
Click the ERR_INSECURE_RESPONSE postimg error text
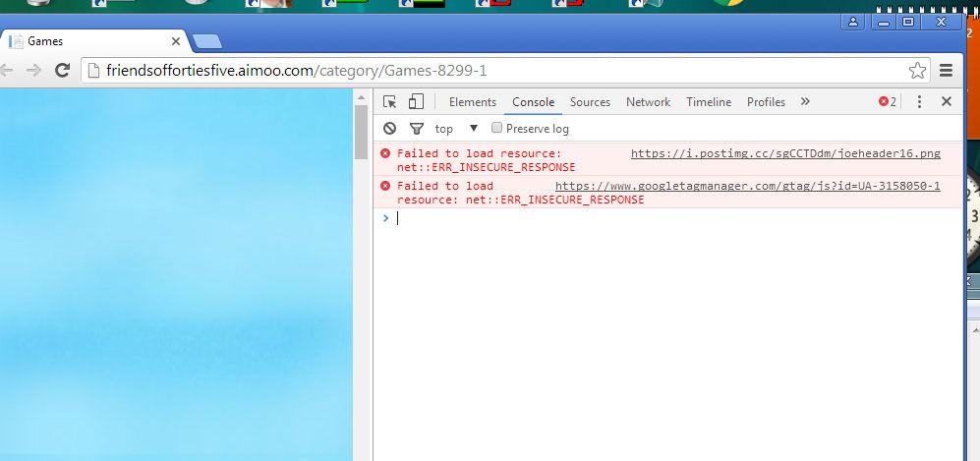pos(487,167)
